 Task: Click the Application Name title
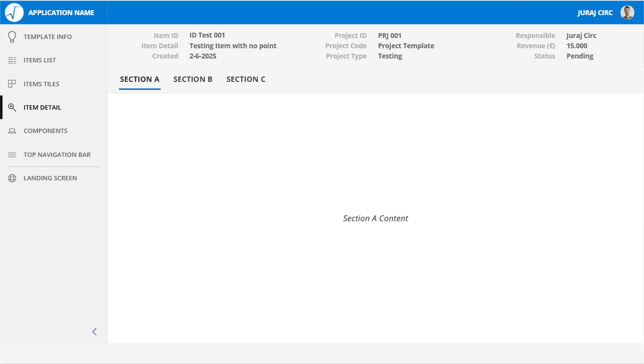[61, 13]
